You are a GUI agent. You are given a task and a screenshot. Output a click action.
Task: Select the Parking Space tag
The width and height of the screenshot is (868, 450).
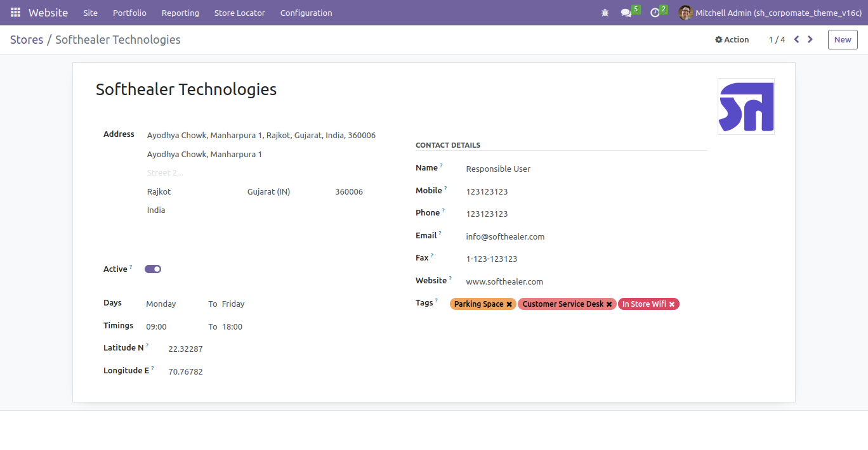point(478,304)
